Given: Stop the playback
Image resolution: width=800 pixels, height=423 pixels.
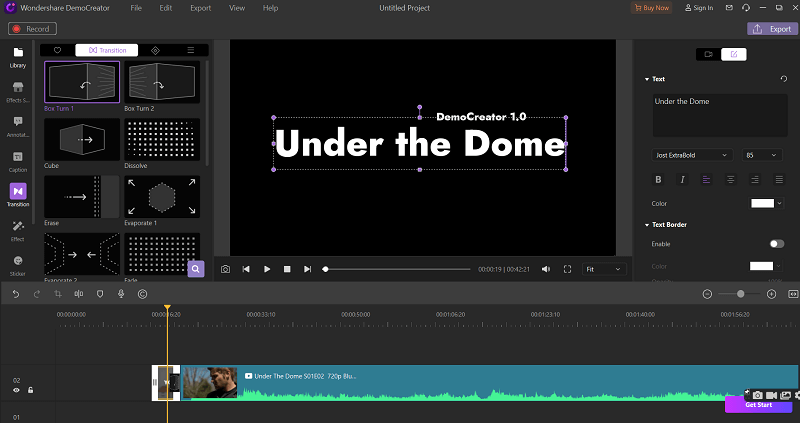Looking at the screenshot, I should coord(287,269).
